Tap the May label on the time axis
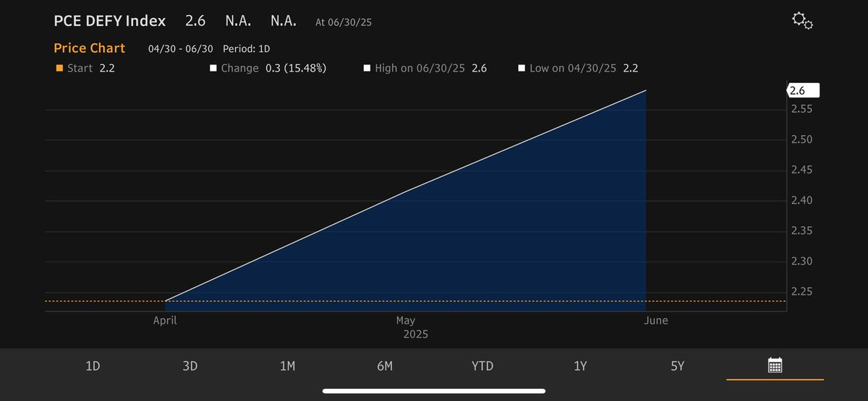 tap(406, 320)
